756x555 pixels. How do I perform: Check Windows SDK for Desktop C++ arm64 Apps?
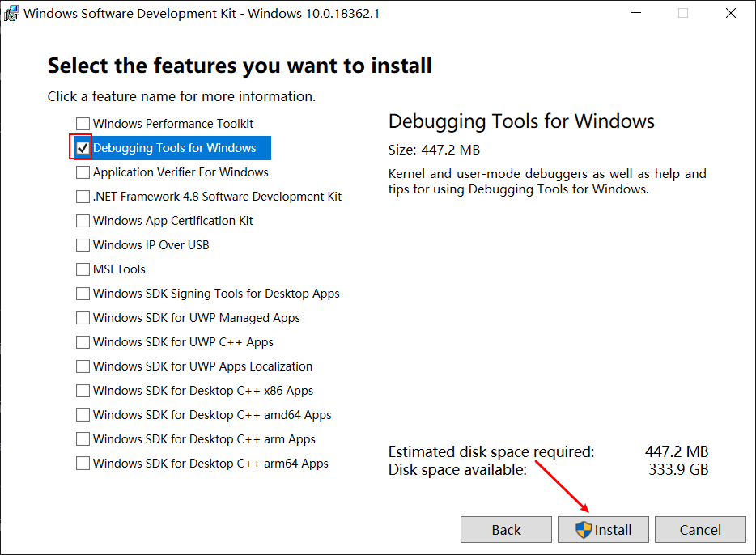point(82,463)
